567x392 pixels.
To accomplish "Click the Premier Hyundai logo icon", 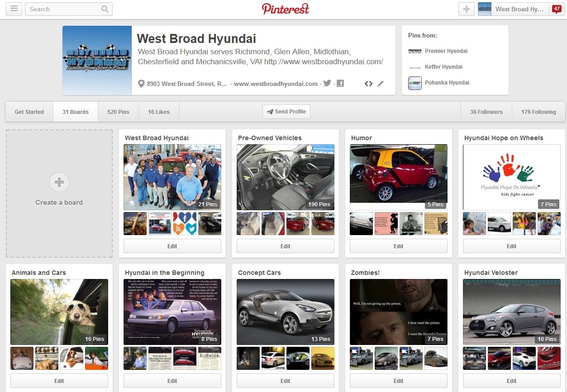I will coord(415,51).
